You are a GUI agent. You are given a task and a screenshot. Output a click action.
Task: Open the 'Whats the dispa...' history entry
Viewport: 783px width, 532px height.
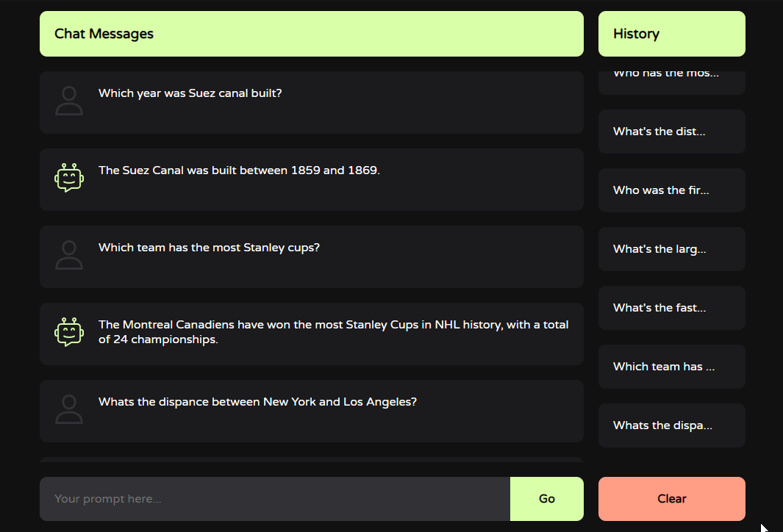click(672, 425)
